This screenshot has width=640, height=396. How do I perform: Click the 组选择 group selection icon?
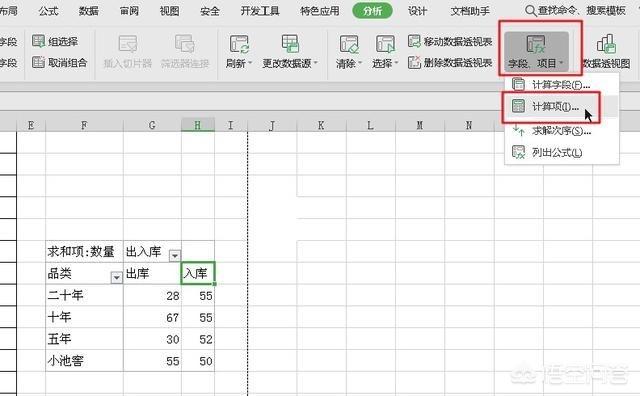coord(38,41)
